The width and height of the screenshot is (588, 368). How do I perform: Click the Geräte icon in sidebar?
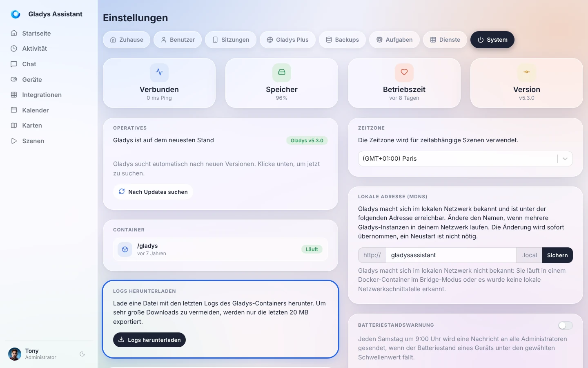click(x=14, y=79)
